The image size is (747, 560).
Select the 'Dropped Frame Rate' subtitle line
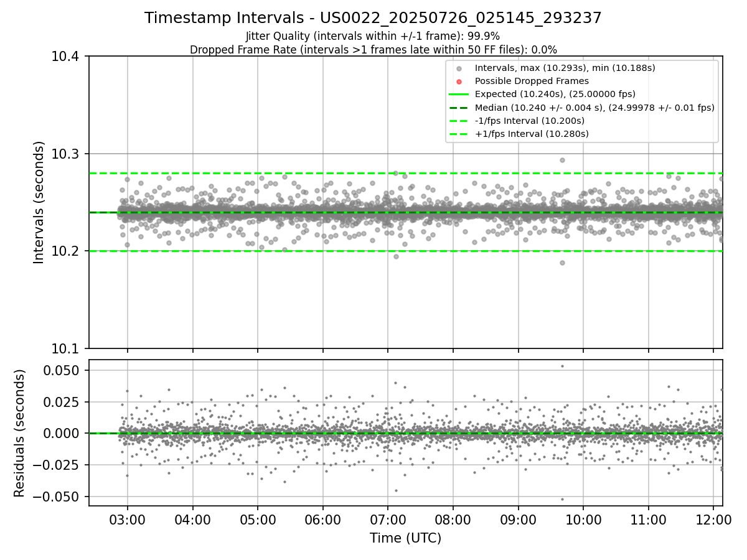[x=373, y=50]
